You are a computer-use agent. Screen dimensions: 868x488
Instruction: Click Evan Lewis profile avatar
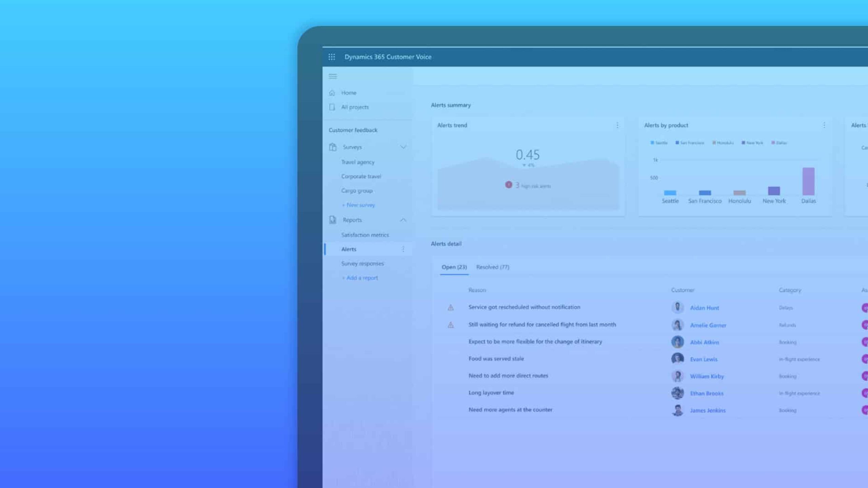(x=677, y=359)
